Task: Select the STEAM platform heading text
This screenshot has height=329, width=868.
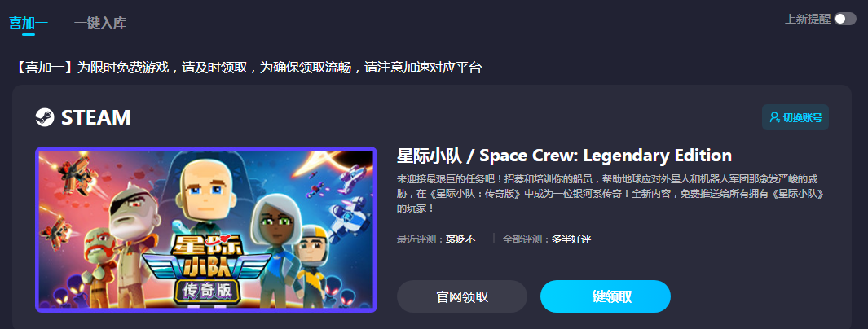Action: [96, 117]
